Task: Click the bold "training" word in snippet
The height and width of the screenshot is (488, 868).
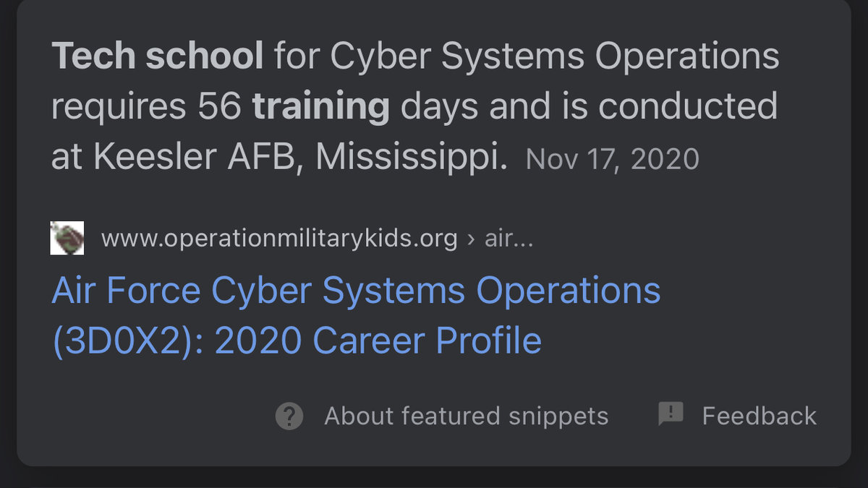Action: 320,107
